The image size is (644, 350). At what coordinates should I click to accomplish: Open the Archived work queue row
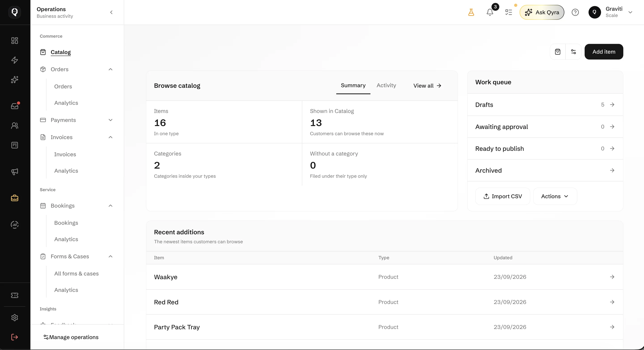(545, 170)
